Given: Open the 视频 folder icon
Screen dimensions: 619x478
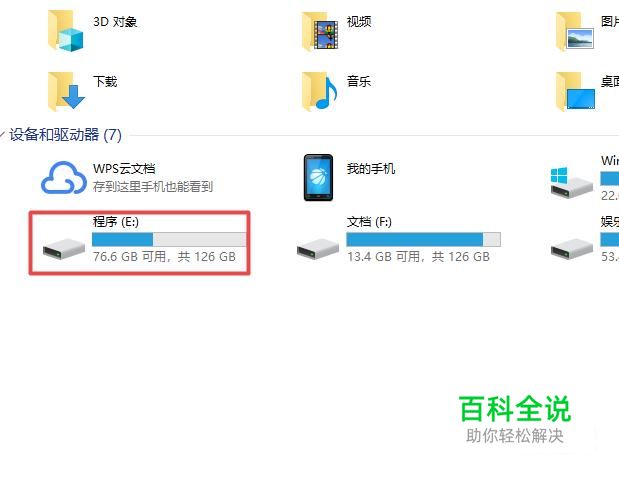Looking at the screenshot, I should pyautogui.click(x=320, y=32).
